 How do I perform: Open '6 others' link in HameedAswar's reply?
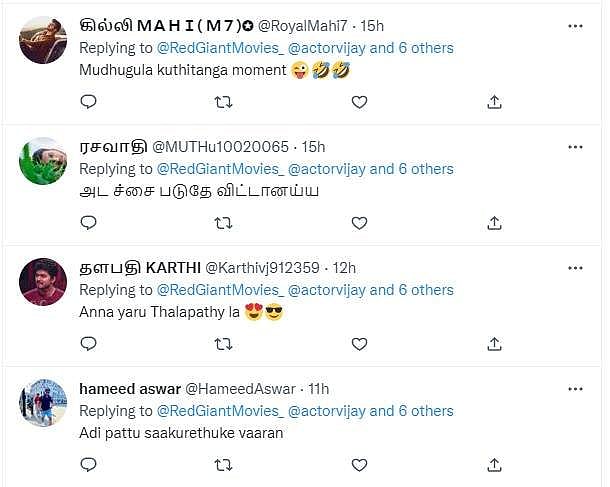click(x=426, y=411)
